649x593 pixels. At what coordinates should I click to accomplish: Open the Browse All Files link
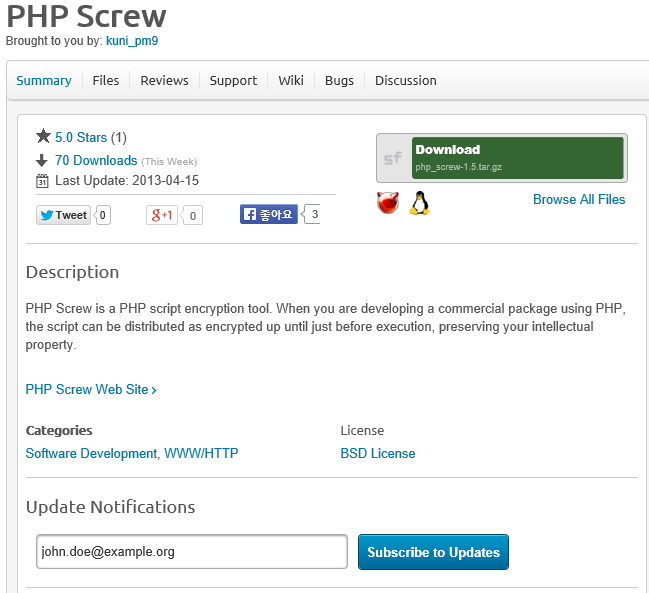[x=579, y=199]
